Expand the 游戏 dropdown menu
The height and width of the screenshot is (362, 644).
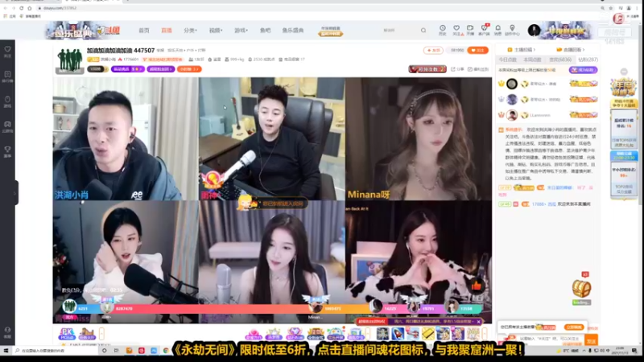241,31
